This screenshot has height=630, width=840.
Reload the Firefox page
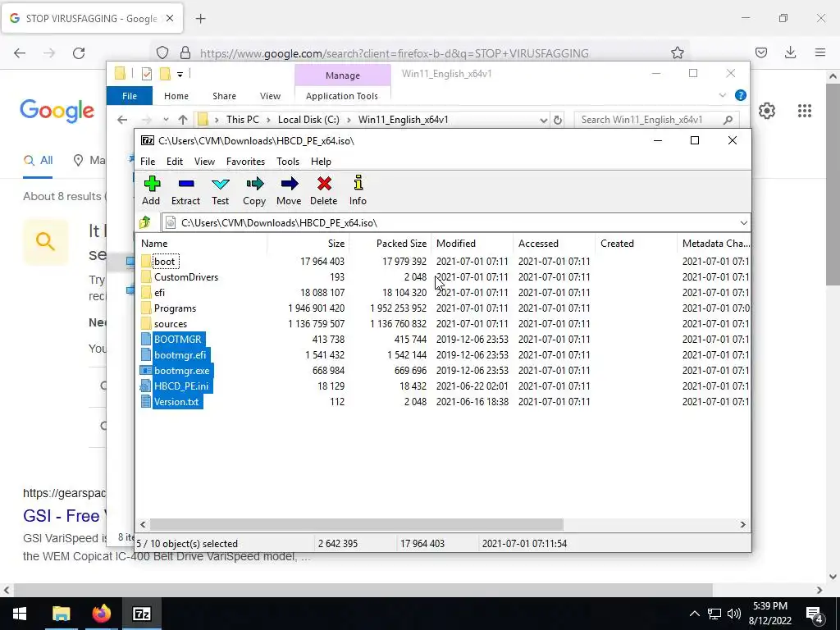[x=79, y=53]
